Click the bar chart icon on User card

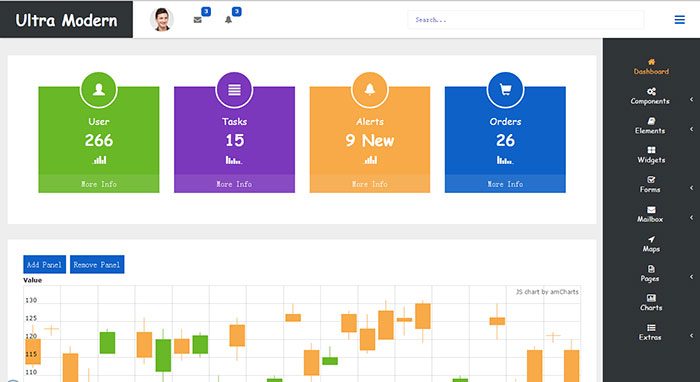100,160
